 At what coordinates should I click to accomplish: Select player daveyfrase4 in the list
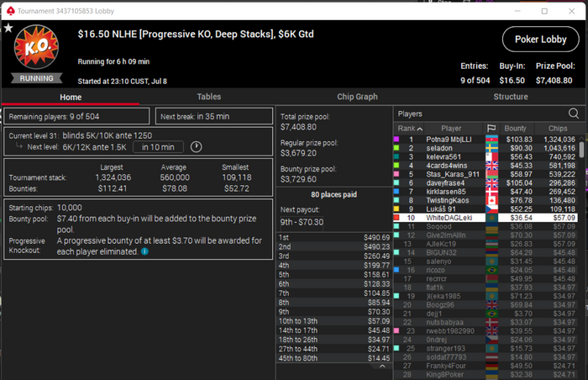pos(486,183)
